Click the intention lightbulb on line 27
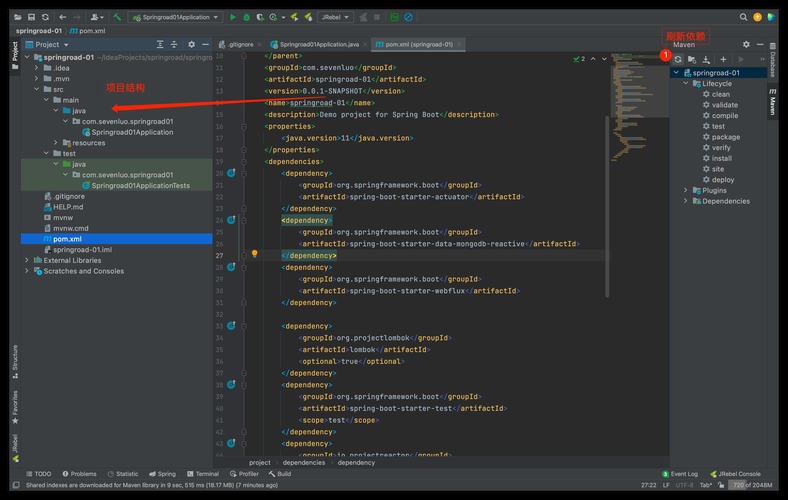The height and width of the screenshot is (500, 788). coord(254,254)
